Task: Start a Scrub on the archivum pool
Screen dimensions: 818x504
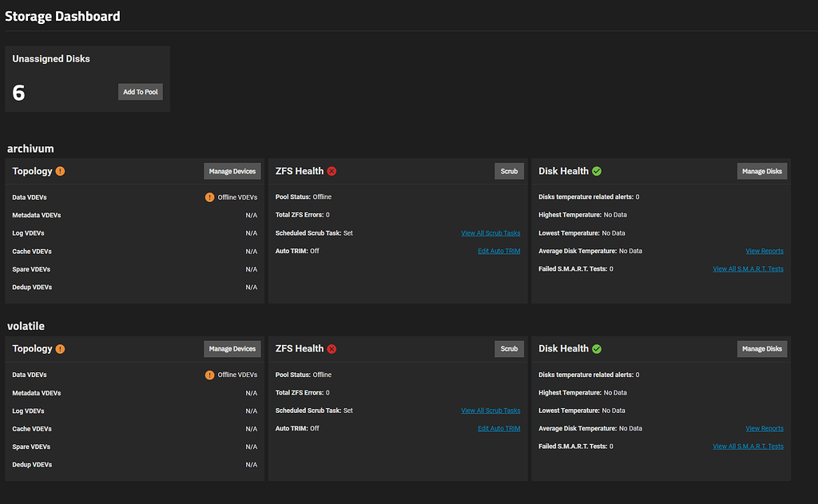Action: click(509, 170)
